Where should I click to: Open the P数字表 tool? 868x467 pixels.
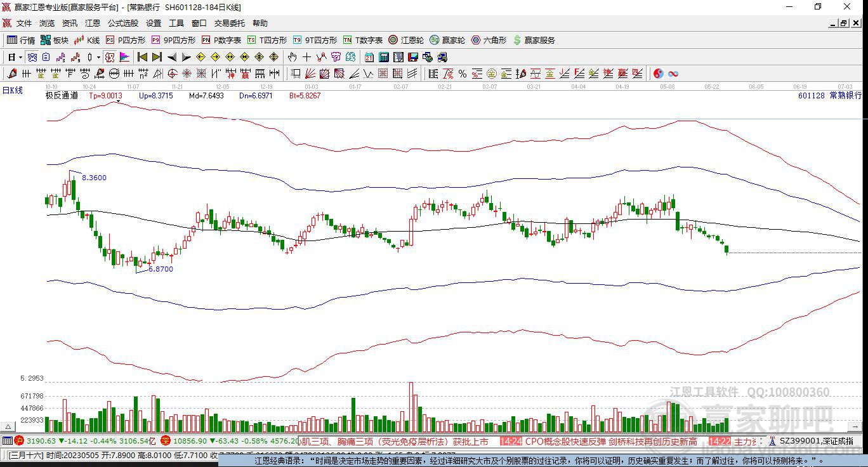[221, 40]
